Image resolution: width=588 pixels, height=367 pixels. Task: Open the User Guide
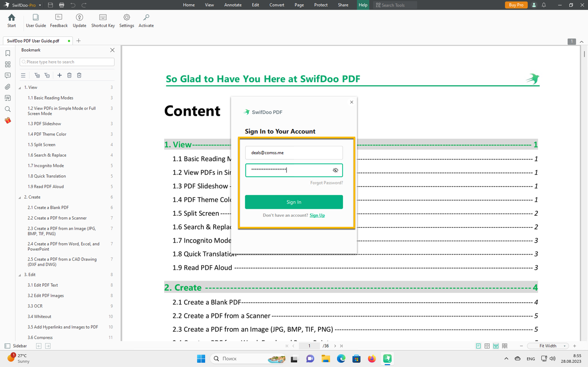click(x=36, y=21)
